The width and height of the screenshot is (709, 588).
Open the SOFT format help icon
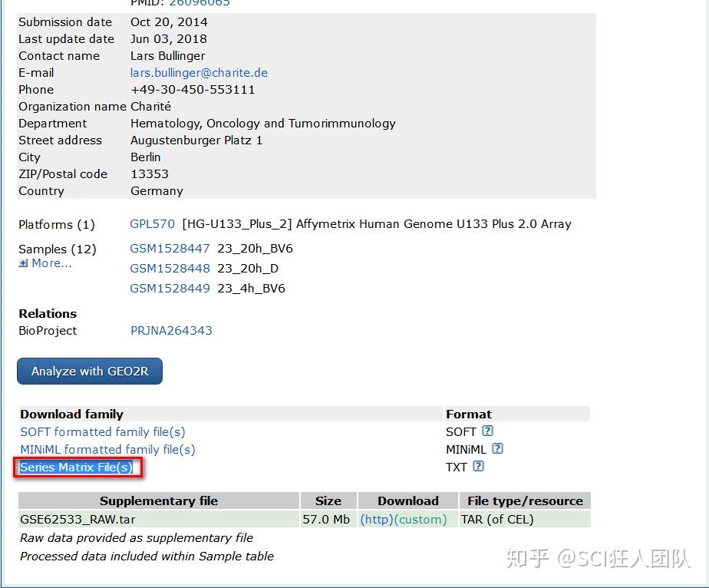[x=487, y=431]
